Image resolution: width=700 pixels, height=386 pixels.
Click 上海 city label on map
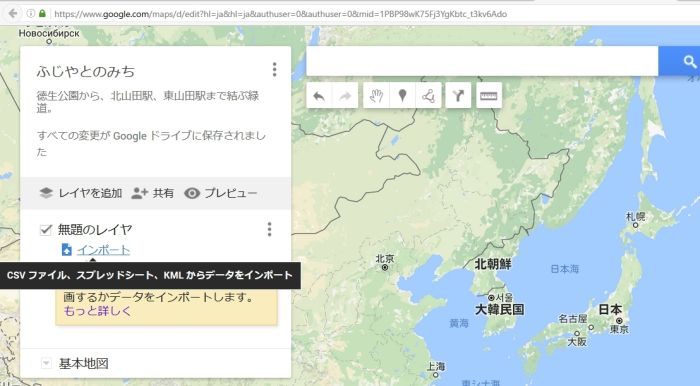click(436, 366)
